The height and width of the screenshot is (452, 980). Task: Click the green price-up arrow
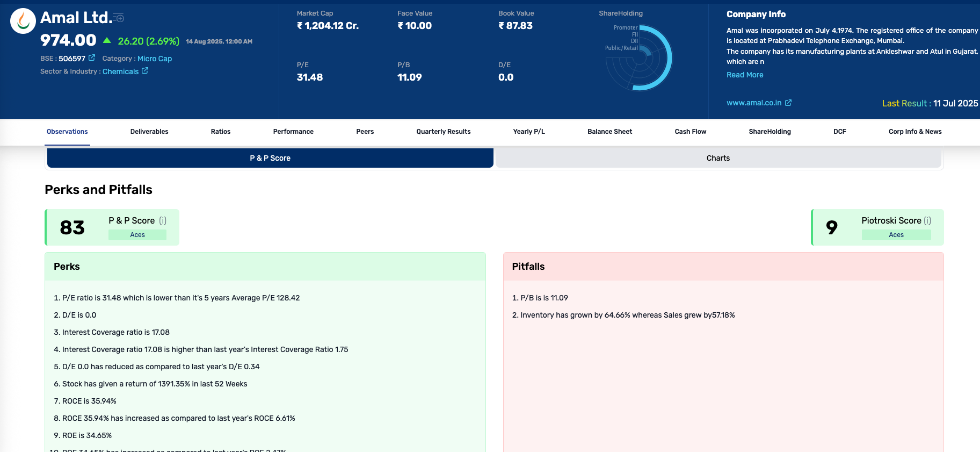107,40
